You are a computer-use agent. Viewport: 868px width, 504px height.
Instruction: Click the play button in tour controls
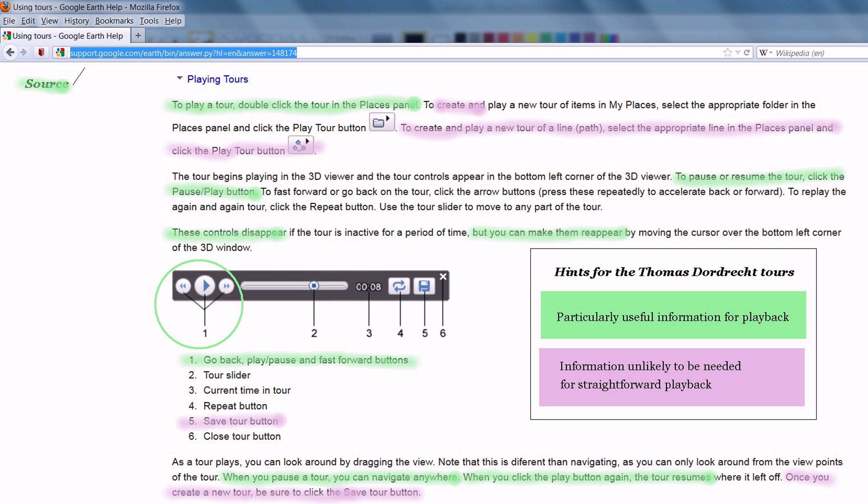205,286
